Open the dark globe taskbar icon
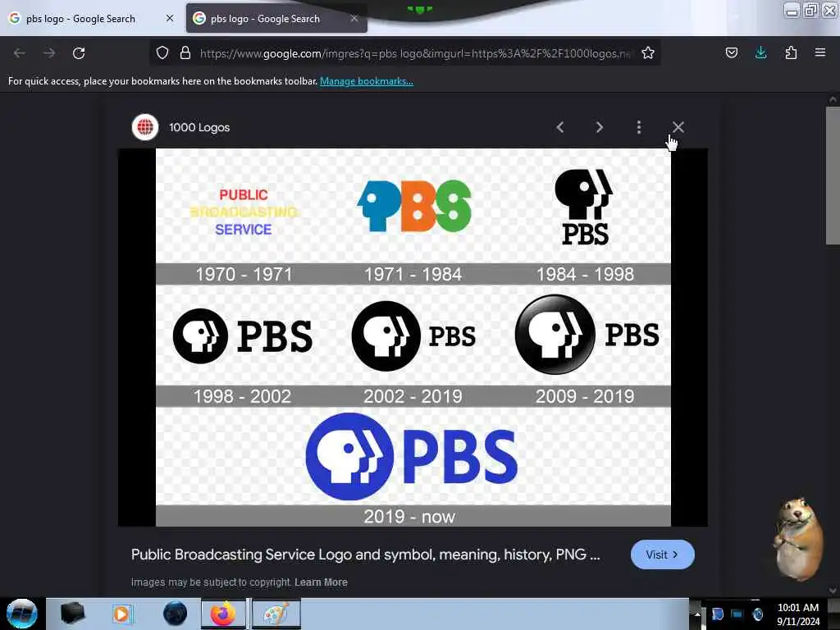 click(176, 614)
